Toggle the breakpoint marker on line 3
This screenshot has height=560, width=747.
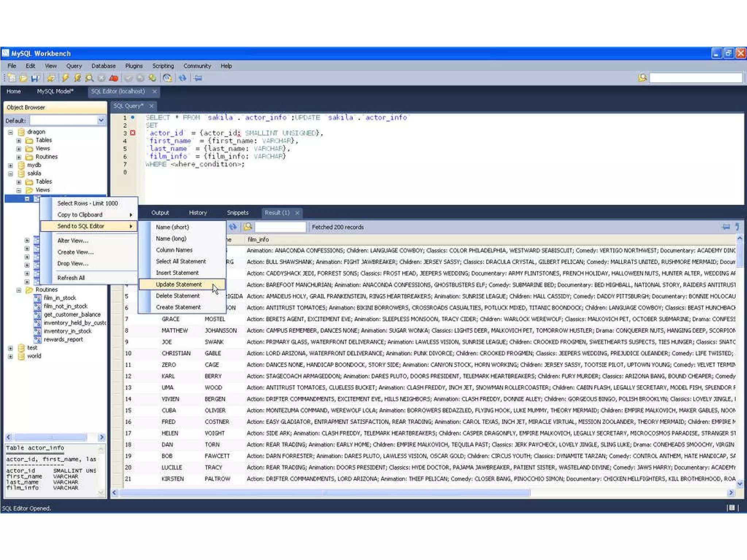coord(133,133)
